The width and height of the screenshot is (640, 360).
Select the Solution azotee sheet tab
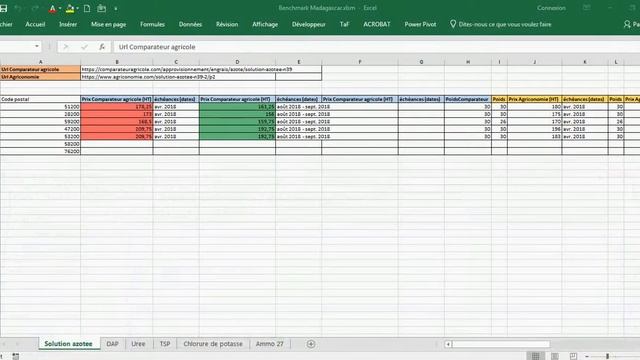[x=69, y=344]
